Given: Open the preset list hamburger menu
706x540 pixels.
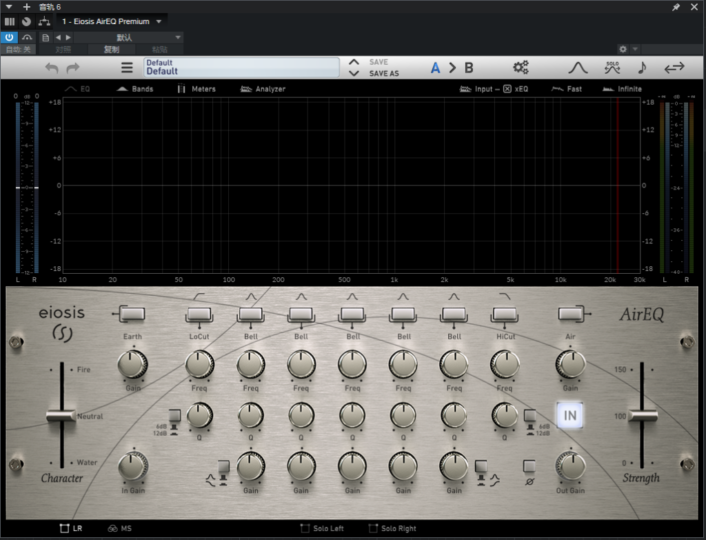Looking at the screenshot, I should (x=127, y=68).
